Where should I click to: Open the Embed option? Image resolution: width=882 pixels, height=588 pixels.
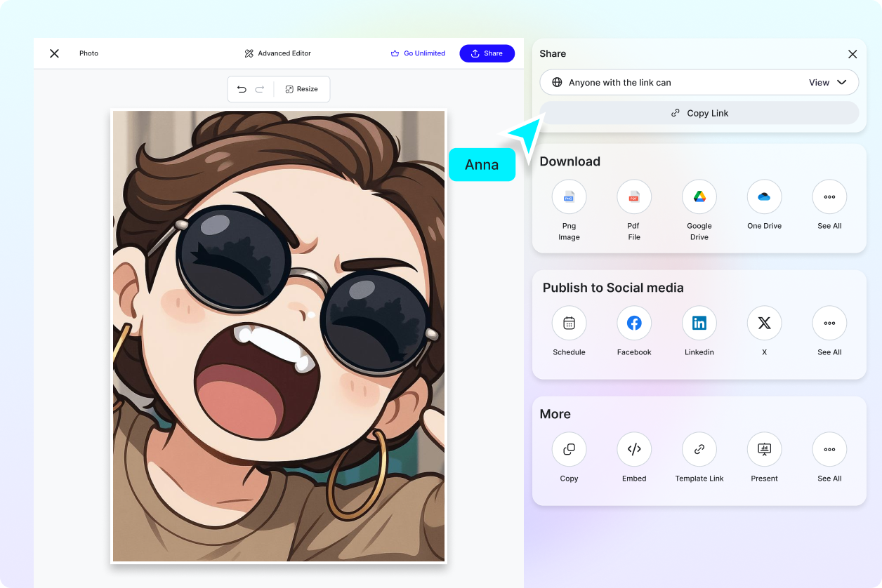pyautogui.click(x=633, y=450)
